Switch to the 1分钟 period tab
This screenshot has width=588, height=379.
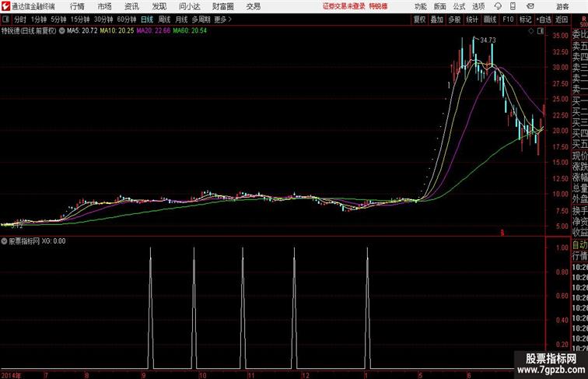(39, 19)
